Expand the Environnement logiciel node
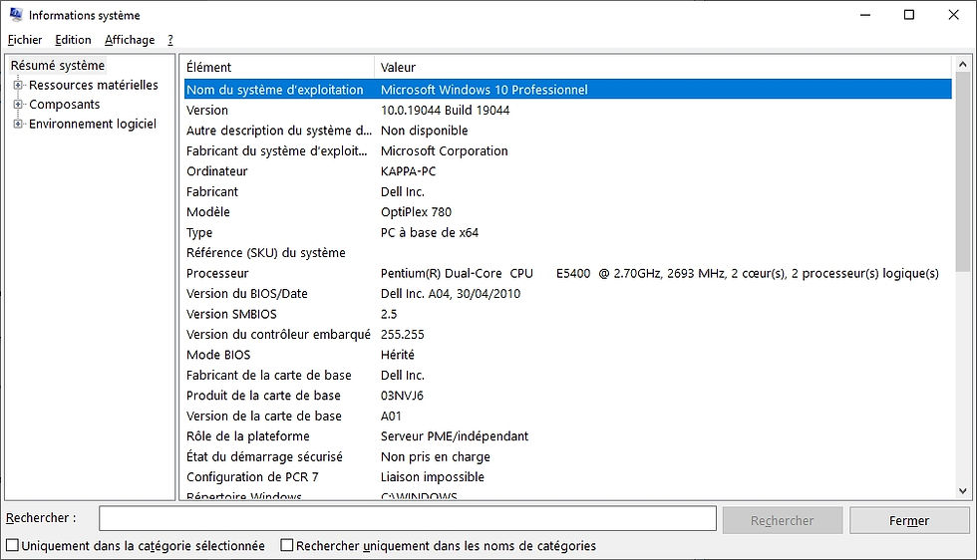This screenshot has width=977, height=560. click(18, 124)
